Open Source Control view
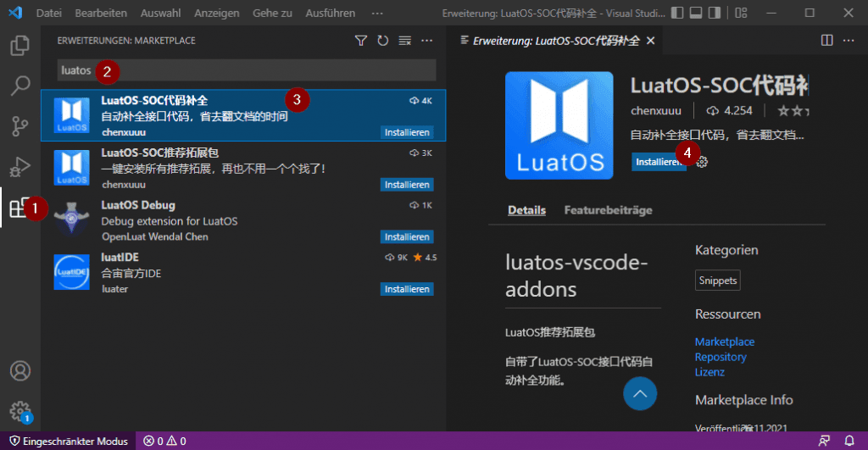Screen dimensions: 868x450 [x=19, y=126]
